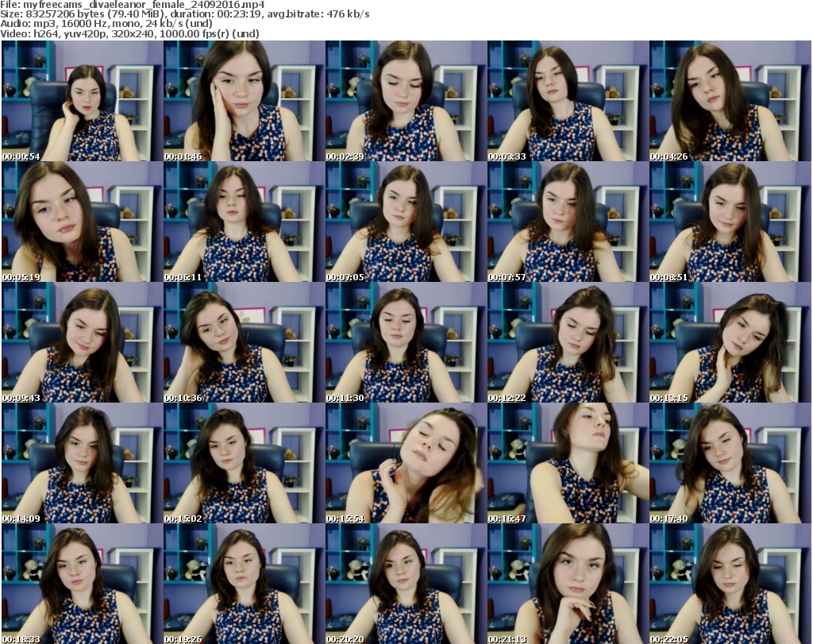The height and width of the screenshot is (644, 813).
Task: Open the thumbnail marked 00:11:30
Action: point(406,342)
